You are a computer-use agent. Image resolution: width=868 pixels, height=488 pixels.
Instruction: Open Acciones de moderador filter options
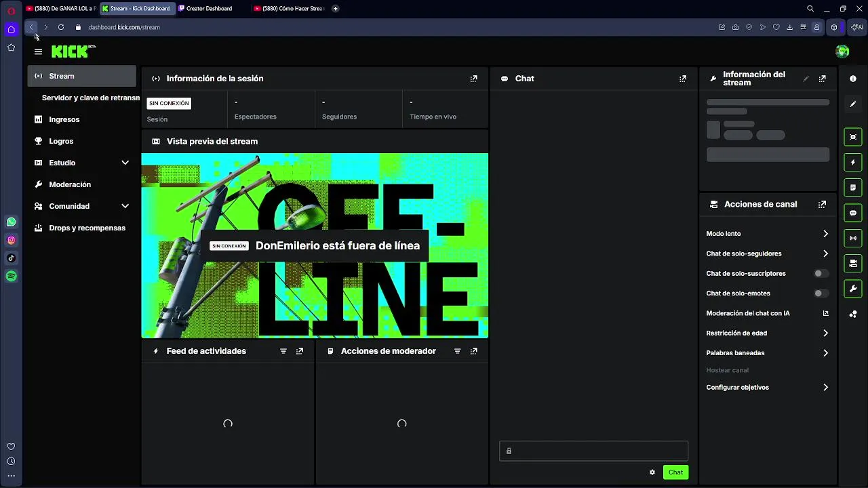coord(458,351)
